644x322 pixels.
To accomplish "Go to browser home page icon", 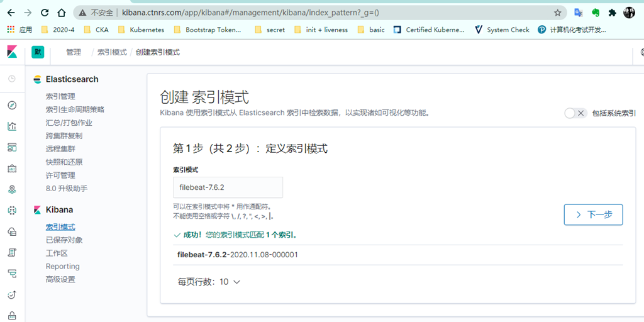I will click(x=62, y=13).
